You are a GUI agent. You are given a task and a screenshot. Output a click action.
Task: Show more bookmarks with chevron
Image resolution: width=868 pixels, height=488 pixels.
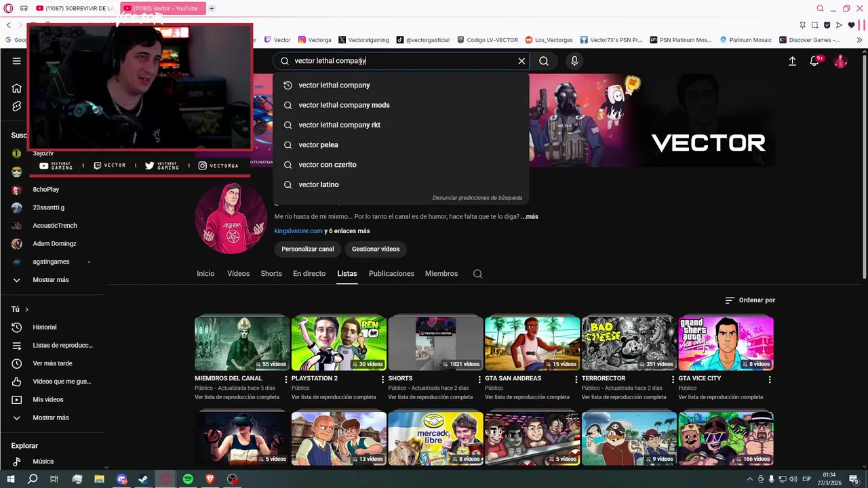(859, 40)
